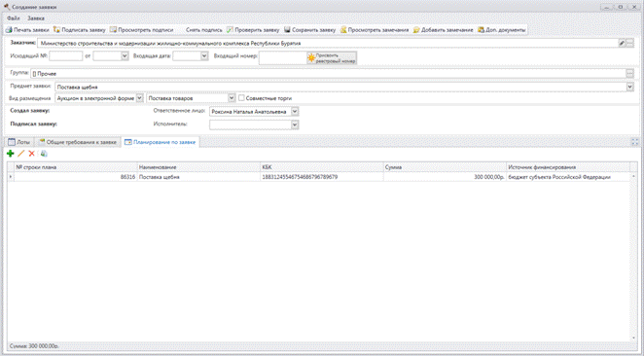The height and width of the screenshot is (356, 644).
Task: Click Remove signature (Снять подпись)
Action: click(203, 30)
